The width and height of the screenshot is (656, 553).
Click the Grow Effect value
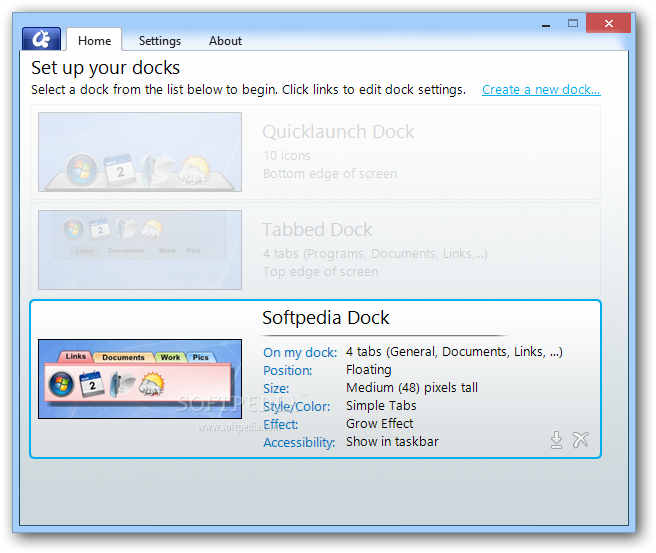(379, 424)
